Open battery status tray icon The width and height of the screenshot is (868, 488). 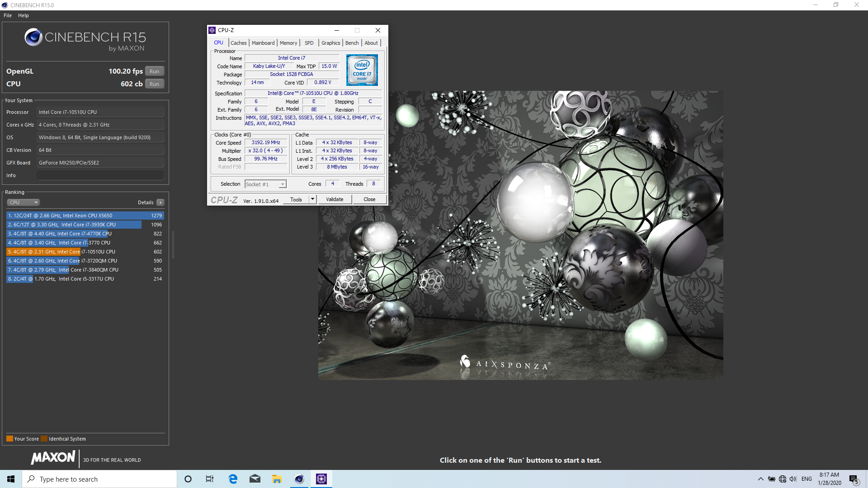(772, 479)
